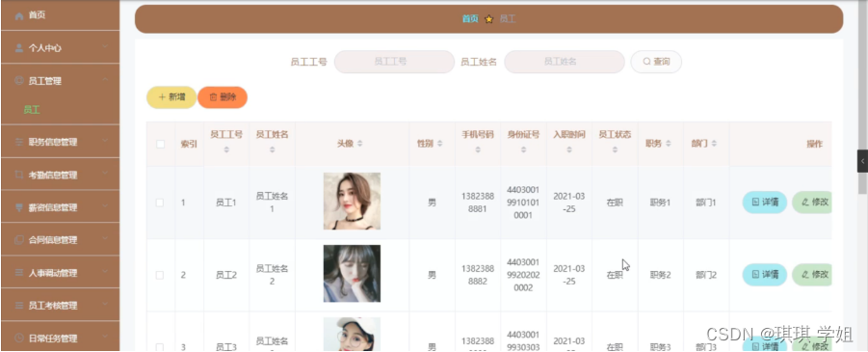This screenshot has width=868, height=352.
Task: Click the person icon beside 个人中心
Action: (x=19, y=48)
